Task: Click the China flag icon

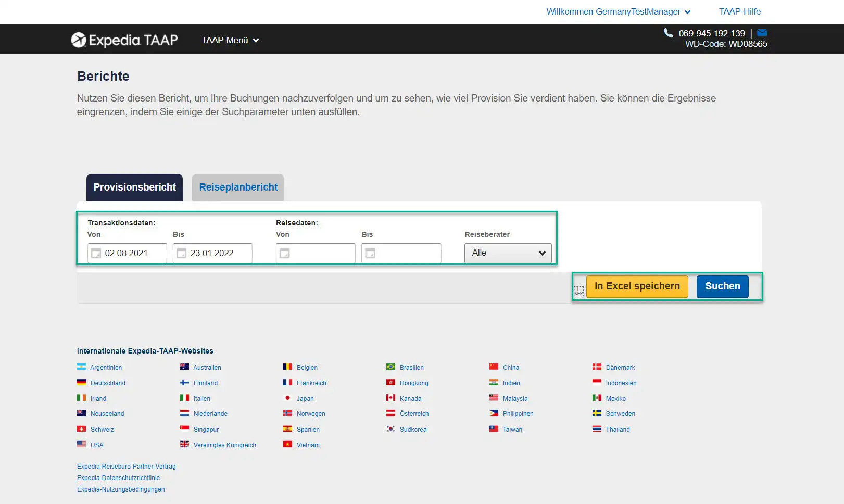Action: click(x=494, y=367)
